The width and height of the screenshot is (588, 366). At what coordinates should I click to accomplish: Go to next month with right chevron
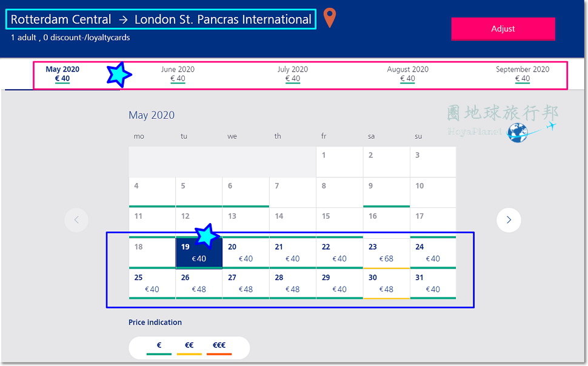click(x=509, y=220)
